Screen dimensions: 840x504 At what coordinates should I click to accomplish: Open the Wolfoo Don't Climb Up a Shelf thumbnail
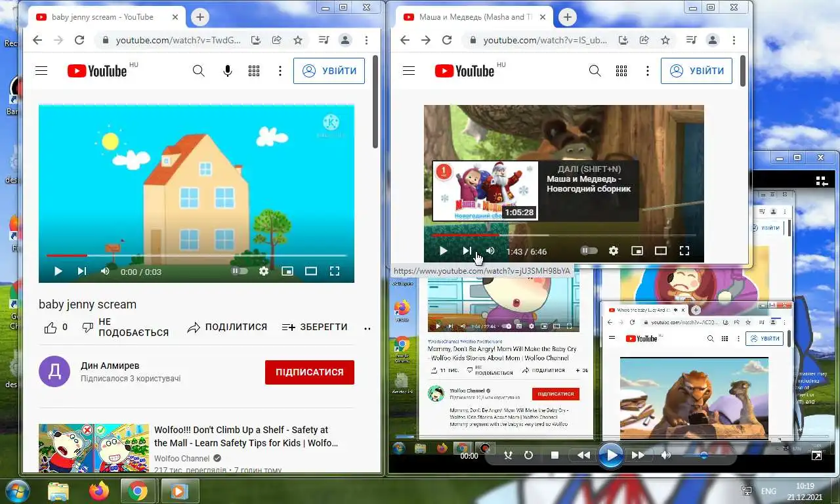point(94,448)
